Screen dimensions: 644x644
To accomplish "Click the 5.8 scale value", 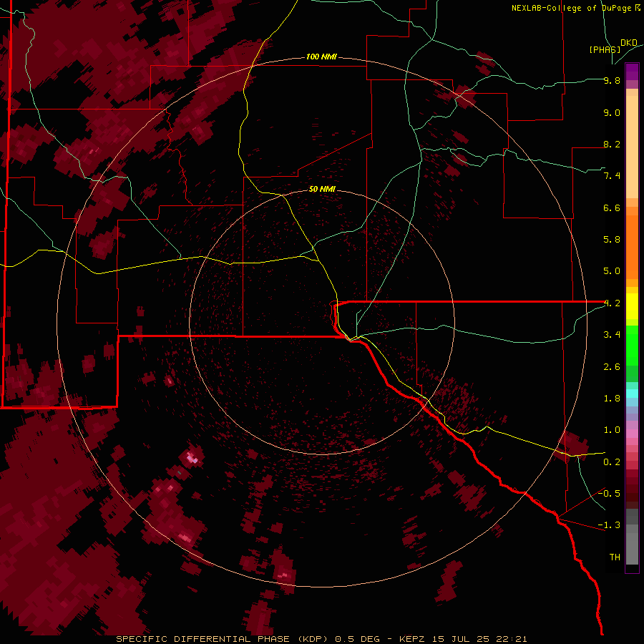I will click(x=612, y=240).
